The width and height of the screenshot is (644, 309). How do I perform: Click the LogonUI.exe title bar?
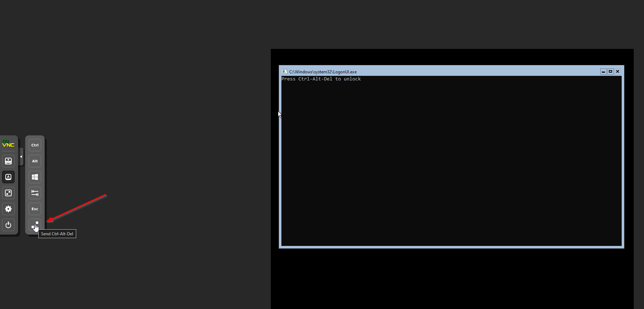(461, 72)
